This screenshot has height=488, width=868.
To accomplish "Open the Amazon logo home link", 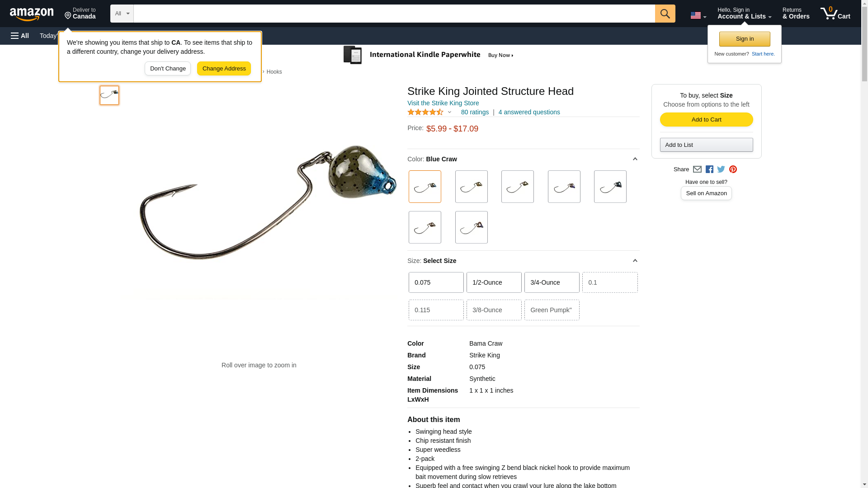I will click(x=32, y=14).
